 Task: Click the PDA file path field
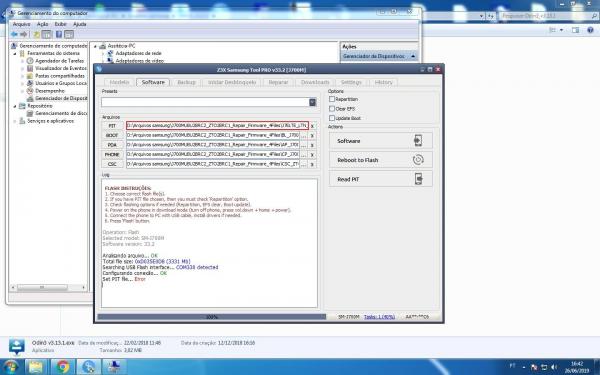213,145
